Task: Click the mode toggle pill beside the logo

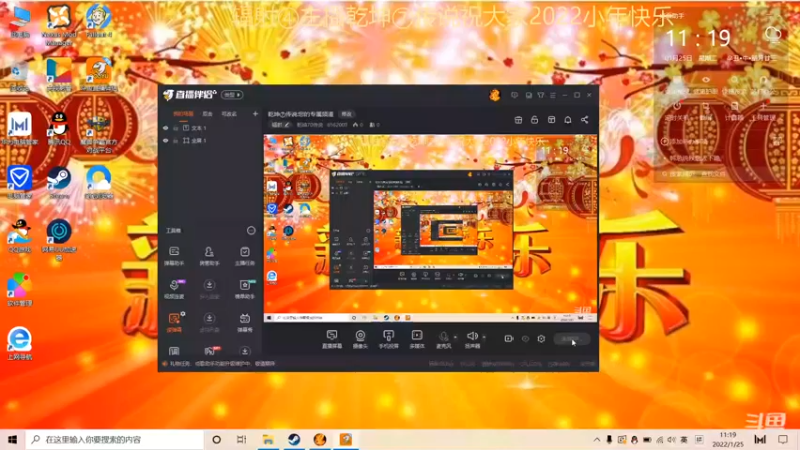Action: click(x=232, y=95)
